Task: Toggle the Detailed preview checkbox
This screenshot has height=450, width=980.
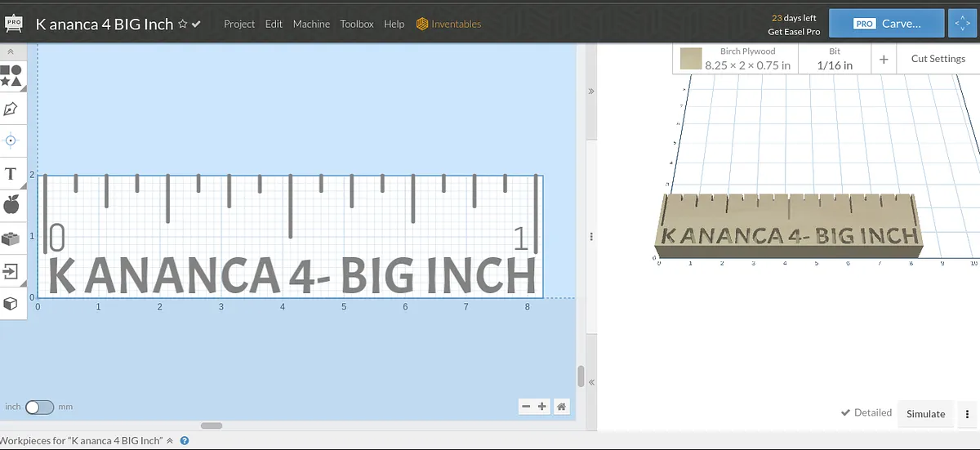Action: point(846,413)
